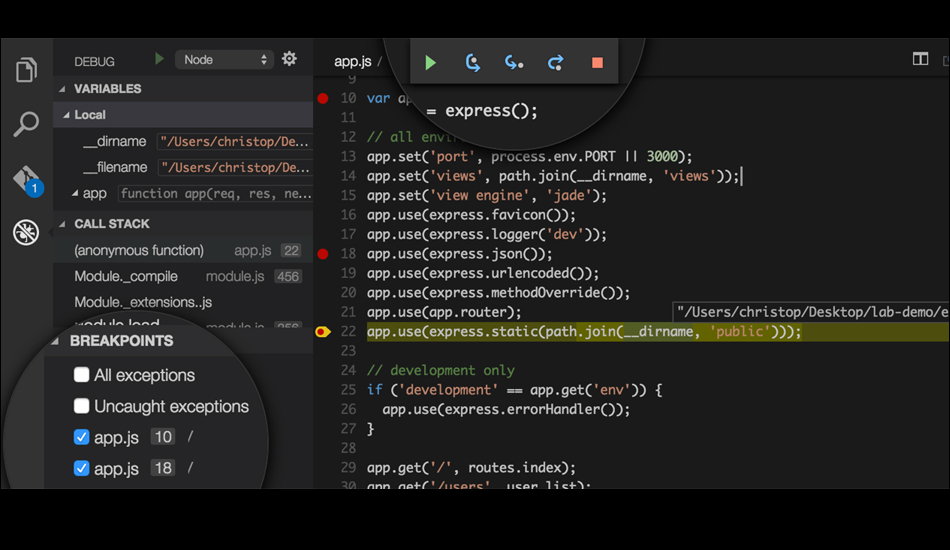Select (anonymous function) stack frame
The image size is (950, 550).
[x=183, y=251]
